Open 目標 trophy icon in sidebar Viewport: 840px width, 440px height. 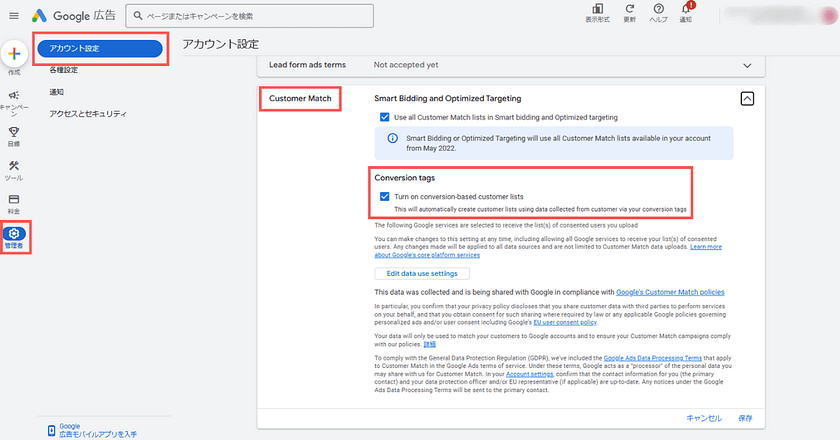(14, 131)
